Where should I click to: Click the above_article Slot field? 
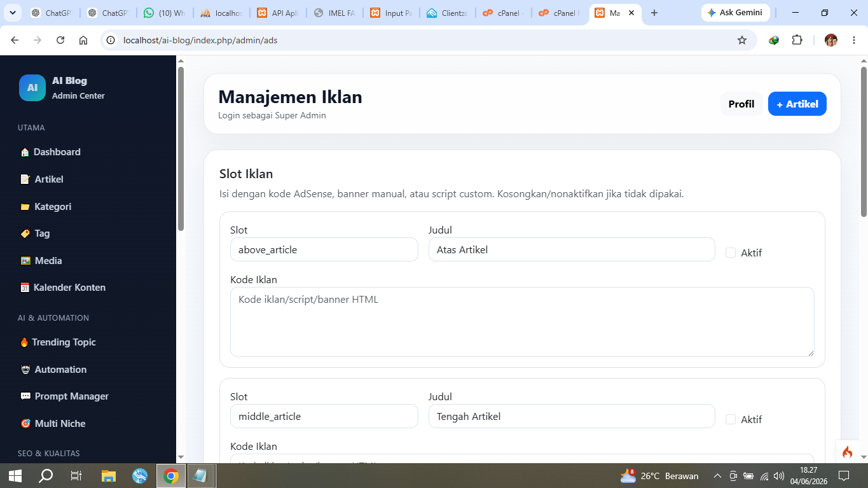[324, 249]
